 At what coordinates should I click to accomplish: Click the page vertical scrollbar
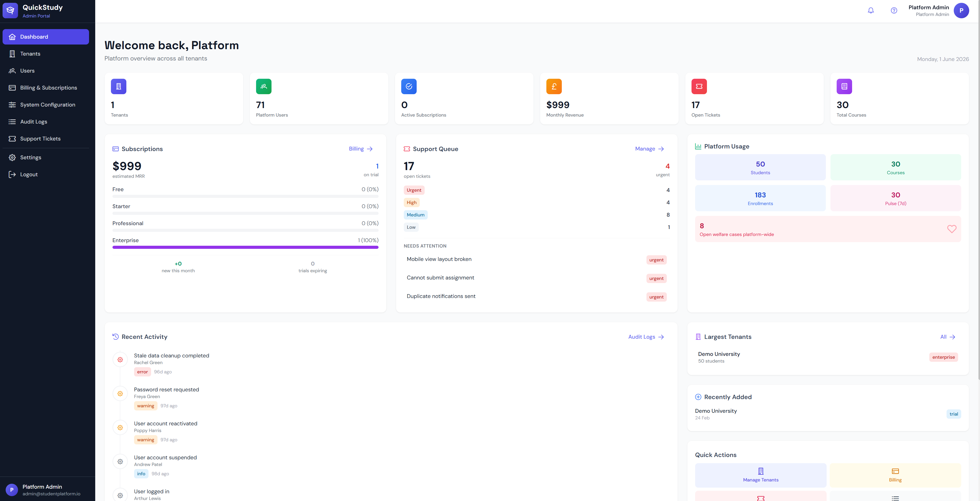[978, 190]
